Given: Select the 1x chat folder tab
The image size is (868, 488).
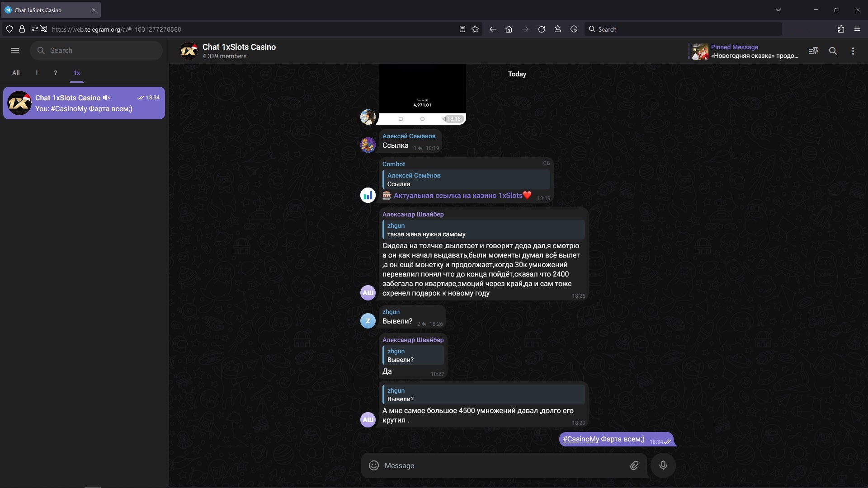Looking at the screenshot, I should 76,73.
